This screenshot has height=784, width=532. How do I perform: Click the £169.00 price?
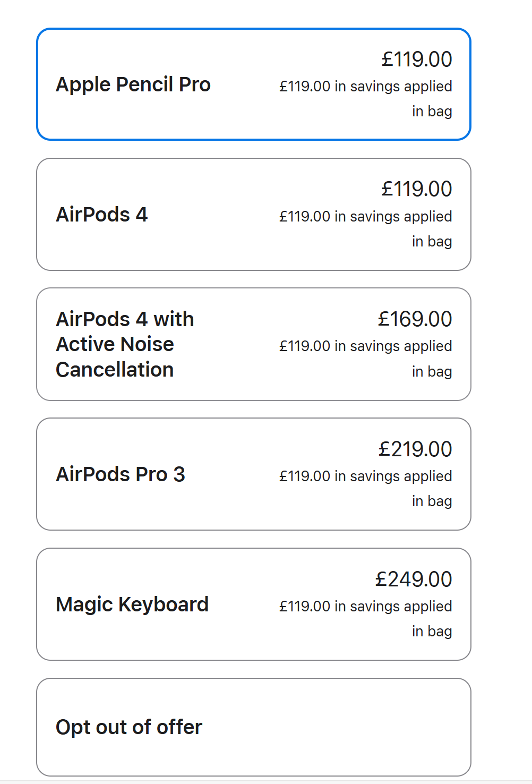(x=415, y=319)
